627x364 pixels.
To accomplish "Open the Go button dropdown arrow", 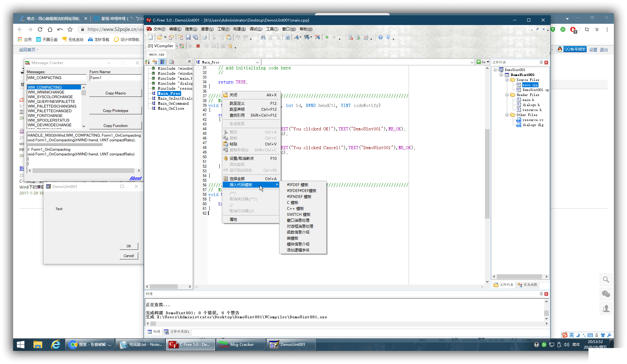I will point(488,62).
